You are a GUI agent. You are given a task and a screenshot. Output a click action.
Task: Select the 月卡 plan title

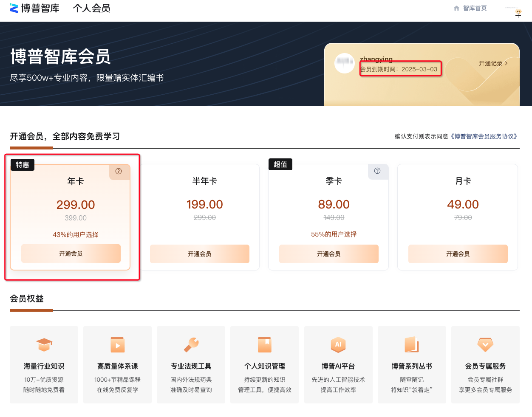point(463,181)
